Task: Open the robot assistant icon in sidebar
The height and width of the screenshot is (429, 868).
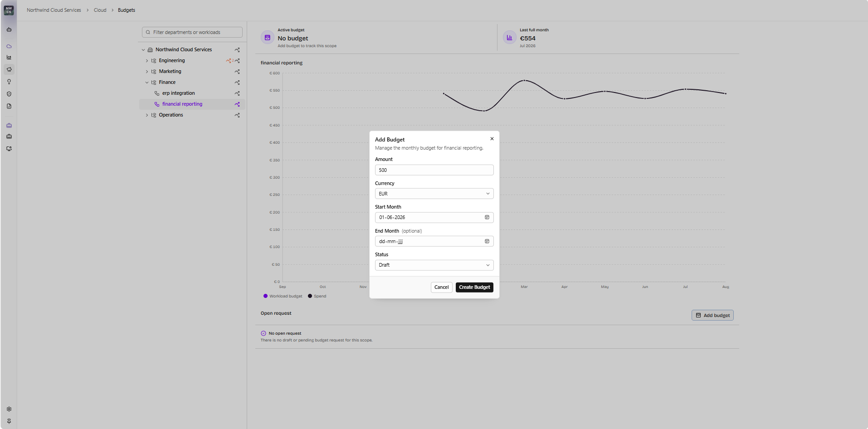Action: [x=9, y=30]
